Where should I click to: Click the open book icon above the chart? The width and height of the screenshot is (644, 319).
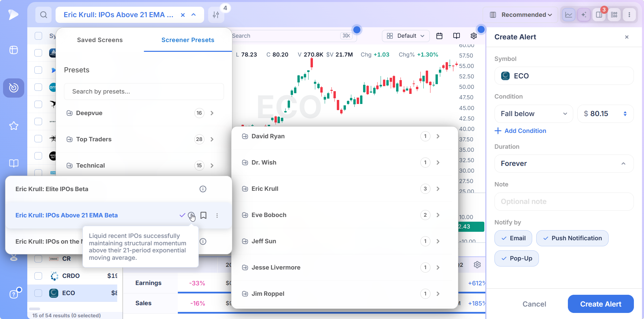coord(456,36)
